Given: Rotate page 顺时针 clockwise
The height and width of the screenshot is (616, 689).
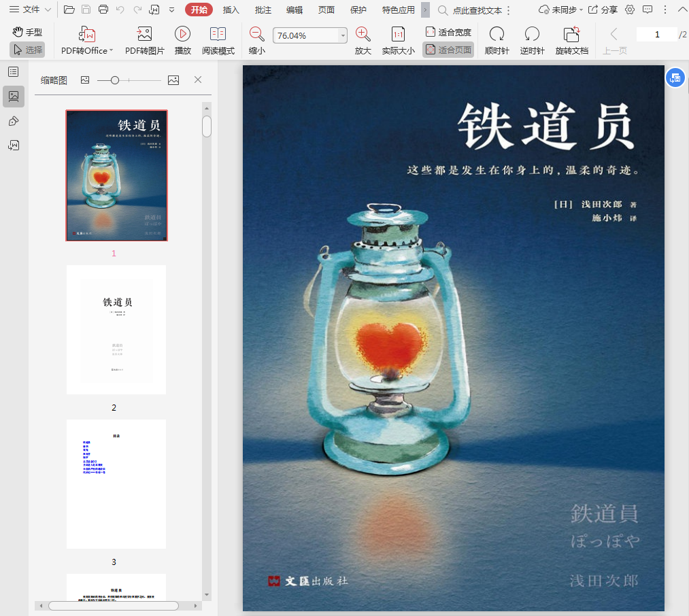Looking at the screenshot, I should coord(497,41).
